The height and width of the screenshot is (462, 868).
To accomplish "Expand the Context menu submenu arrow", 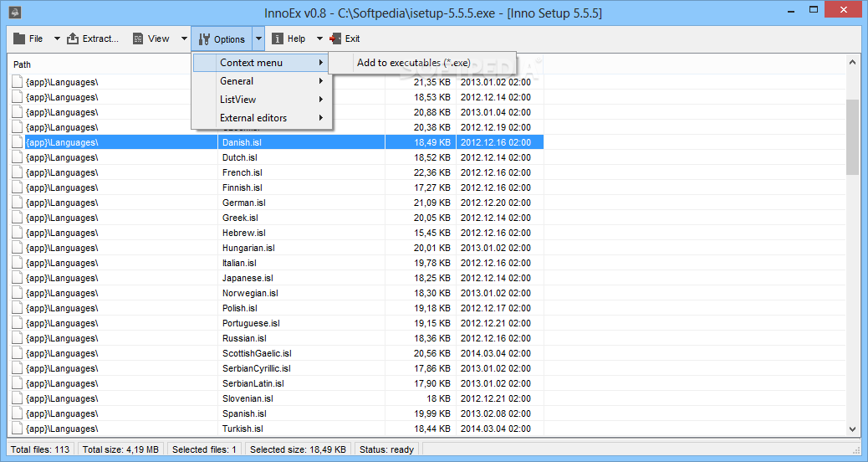I will coord(320,63).
